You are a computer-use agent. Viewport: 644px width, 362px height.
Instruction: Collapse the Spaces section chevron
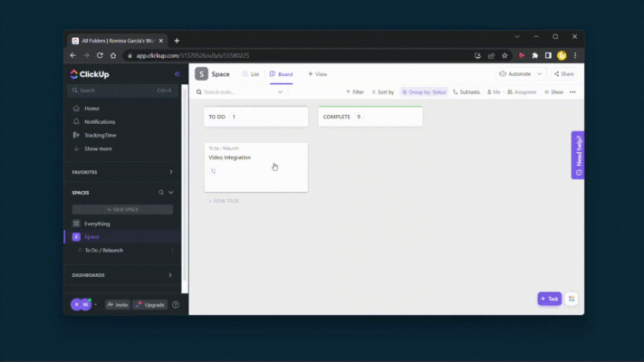[x=171, y=193]
